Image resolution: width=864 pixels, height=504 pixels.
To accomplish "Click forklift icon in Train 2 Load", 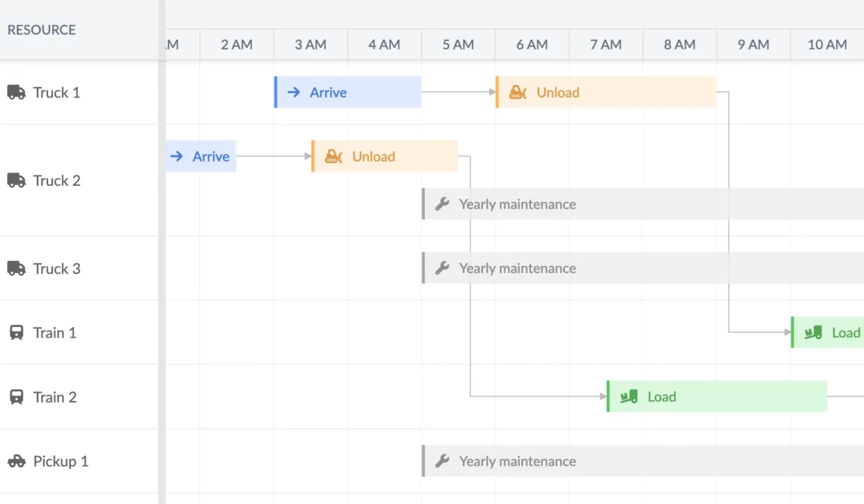I will pyautogui.click(x=628, y=397).
